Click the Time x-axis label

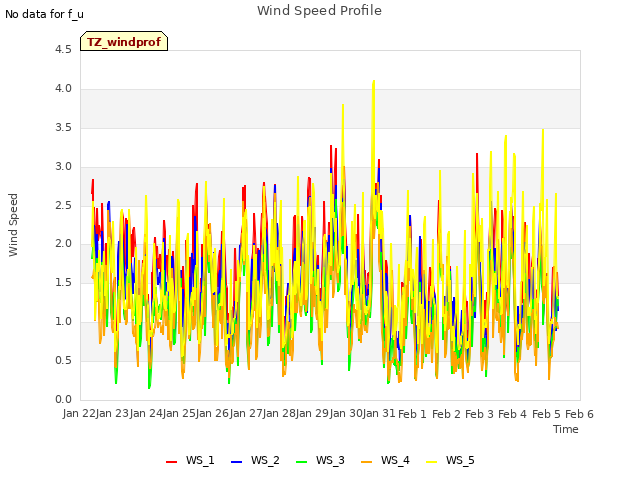tap(566, 429)
